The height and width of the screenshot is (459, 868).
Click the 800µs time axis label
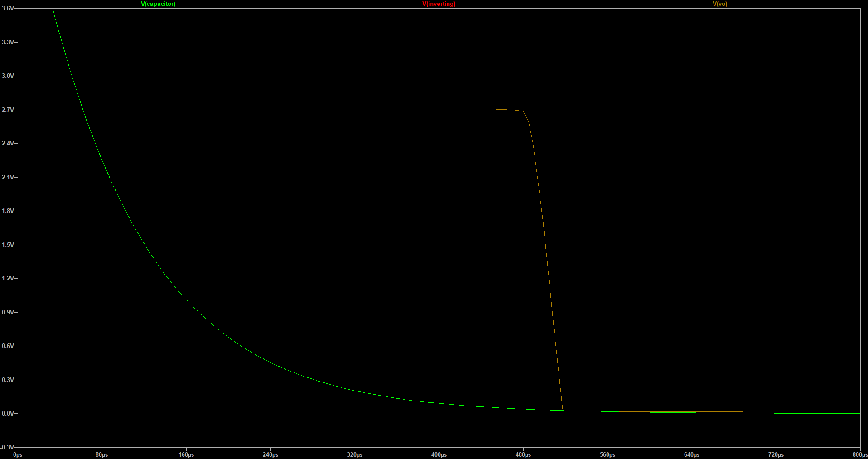[x=860, y=454]
